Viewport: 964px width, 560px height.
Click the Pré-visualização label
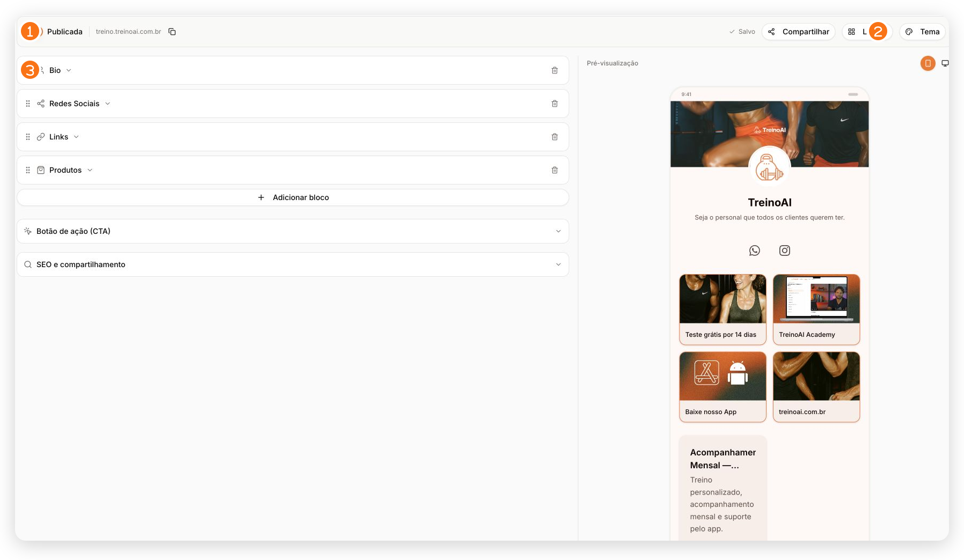pyautogui.click(x=612, y=63)
